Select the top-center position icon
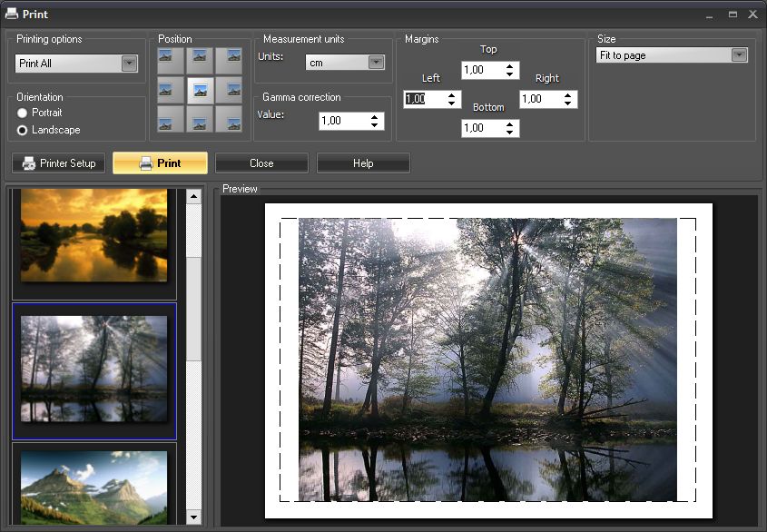 [x=200, y=61]
